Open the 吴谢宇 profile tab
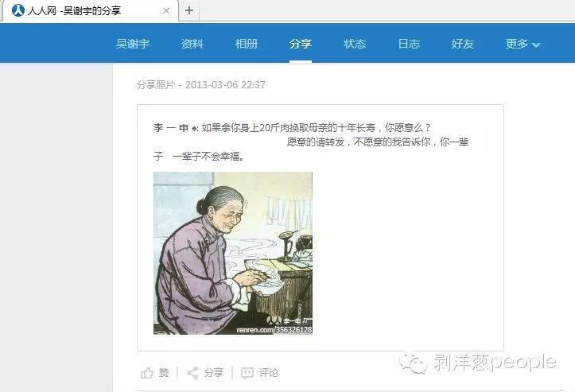575x392 pixels. [x=133, y=44]
